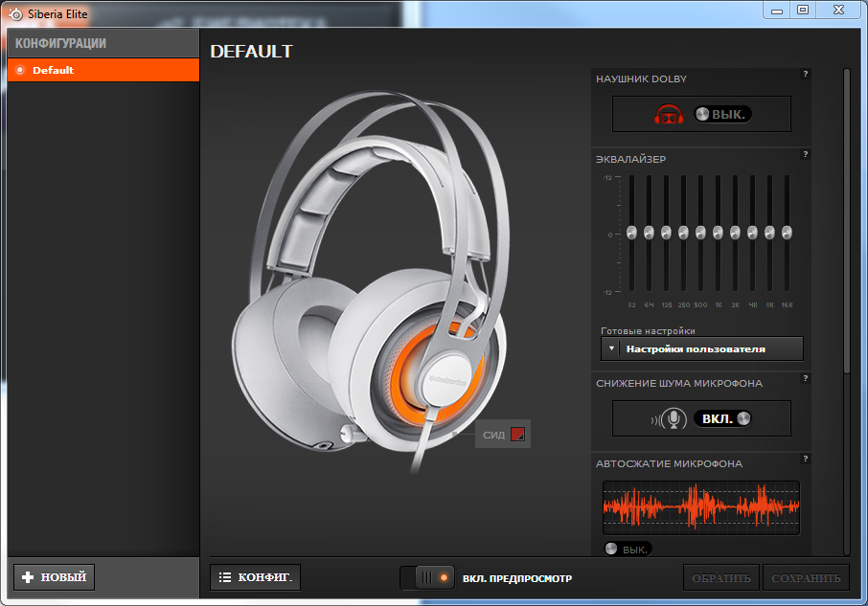Click the 8K equalizer slider knob
868x606 pixels.
tap(769, 233)
